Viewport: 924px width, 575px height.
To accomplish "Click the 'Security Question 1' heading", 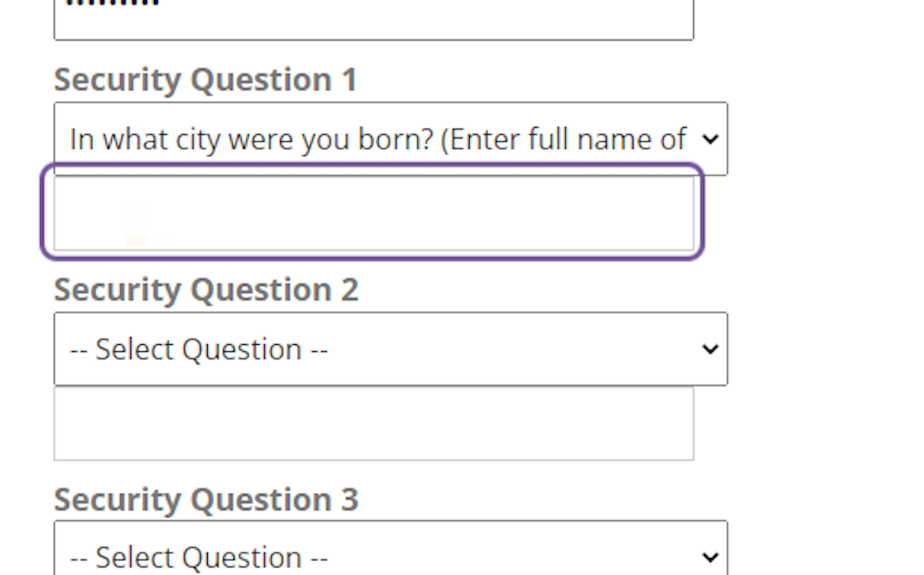I will 206,79.
